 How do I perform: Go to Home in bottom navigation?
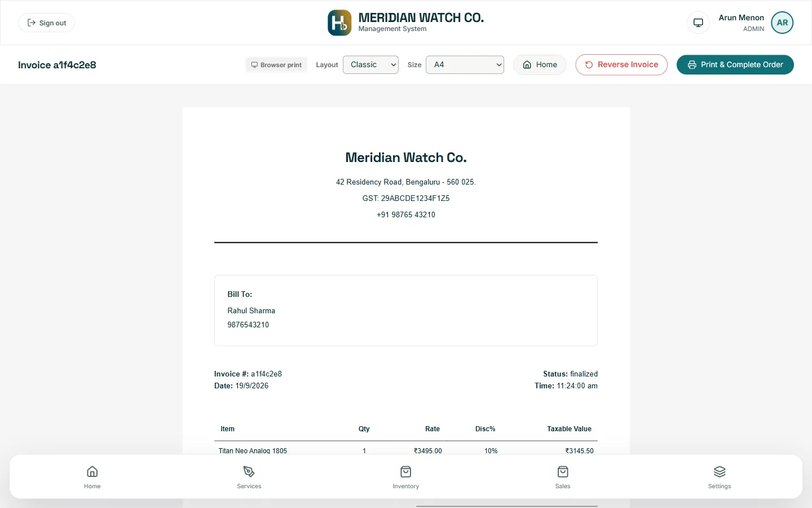(92, 477)
